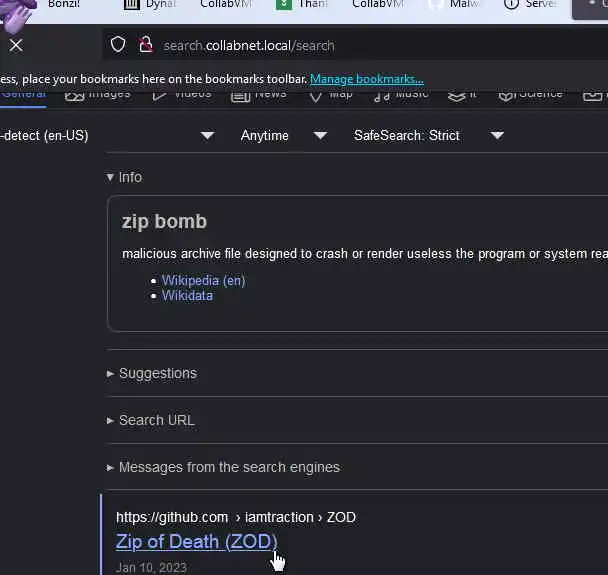608x575 pixels.
Task: Click the iamtraction breadcrumb in result URL
Action: coord(279,518)
